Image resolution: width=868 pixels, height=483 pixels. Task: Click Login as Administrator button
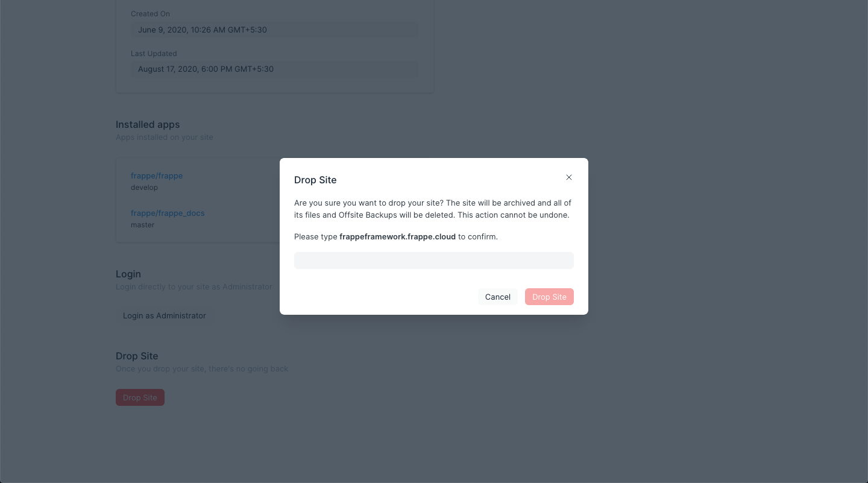pyautogui.click(x=164, y=315)
